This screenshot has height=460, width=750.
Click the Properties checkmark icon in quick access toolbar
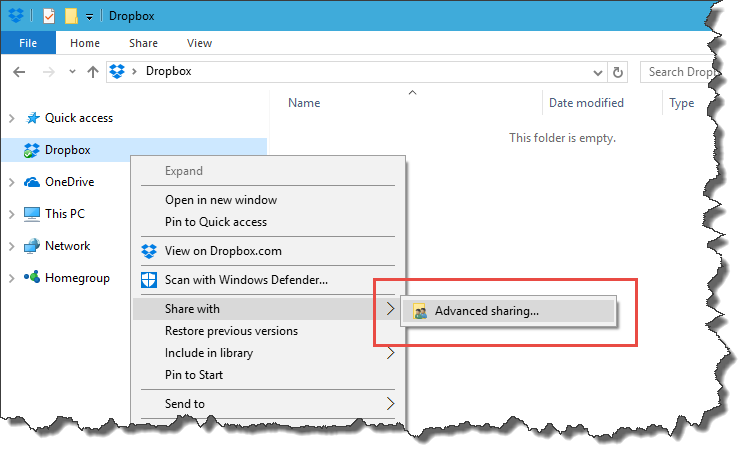click(49, 16)
